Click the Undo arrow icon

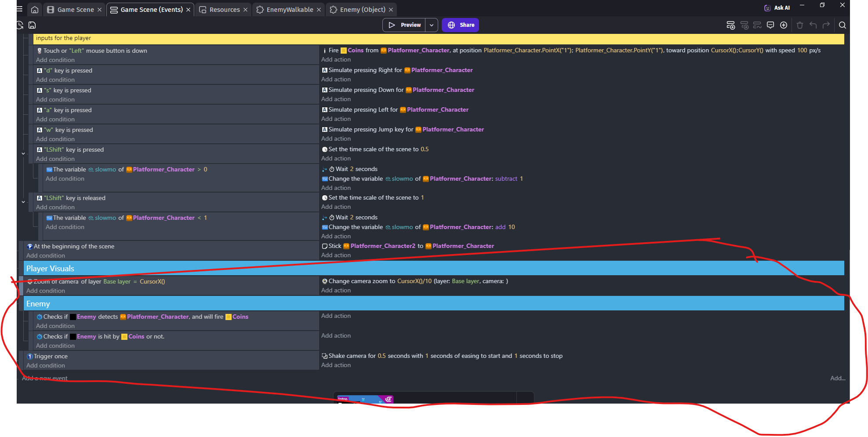click(813, 25)
